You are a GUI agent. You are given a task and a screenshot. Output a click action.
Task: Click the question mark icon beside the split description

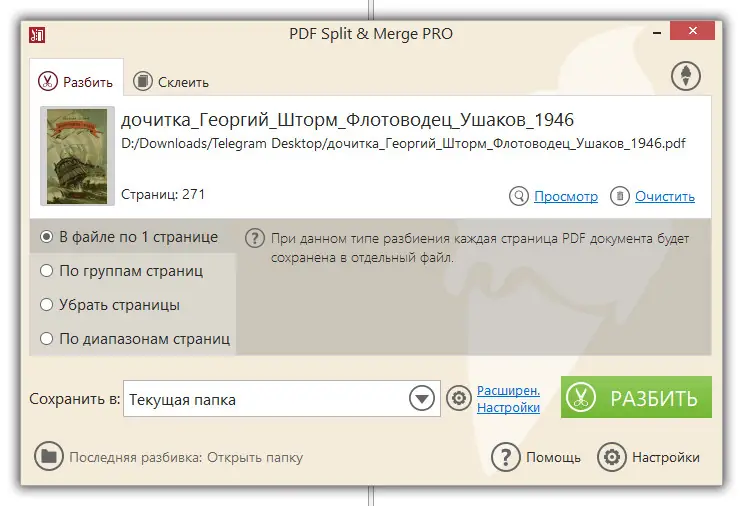point(254,238)
